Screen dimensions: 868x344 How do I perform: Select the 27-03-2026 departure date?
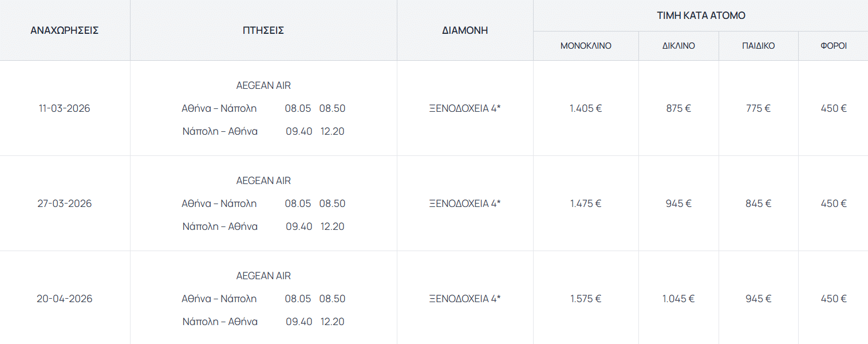(x=65, y=204)
